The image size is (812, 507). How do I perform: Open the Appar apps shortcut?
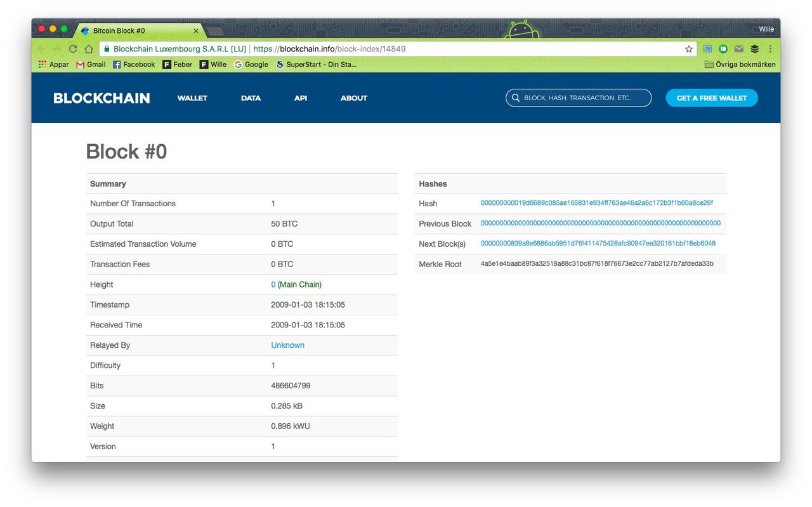tap(54, 64)
